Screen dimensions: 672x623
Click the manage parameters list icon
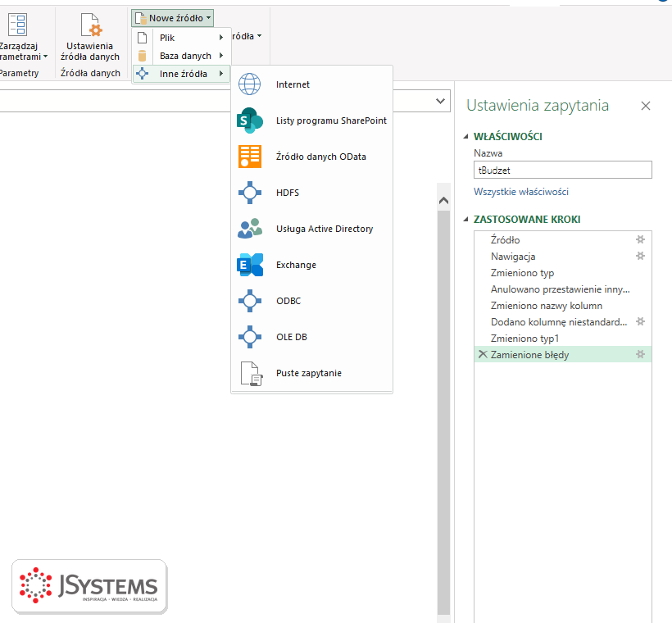17,24
